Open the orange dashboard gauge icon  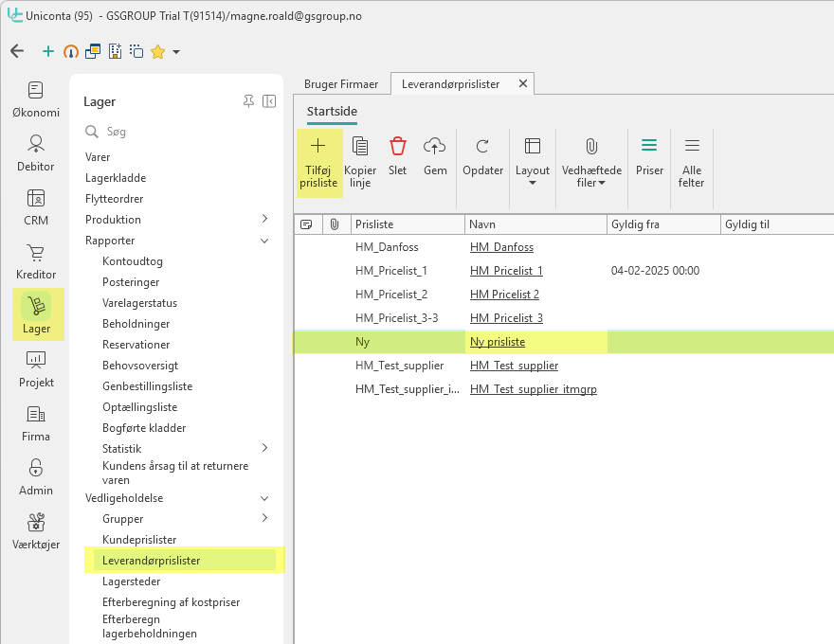point(71,51)
